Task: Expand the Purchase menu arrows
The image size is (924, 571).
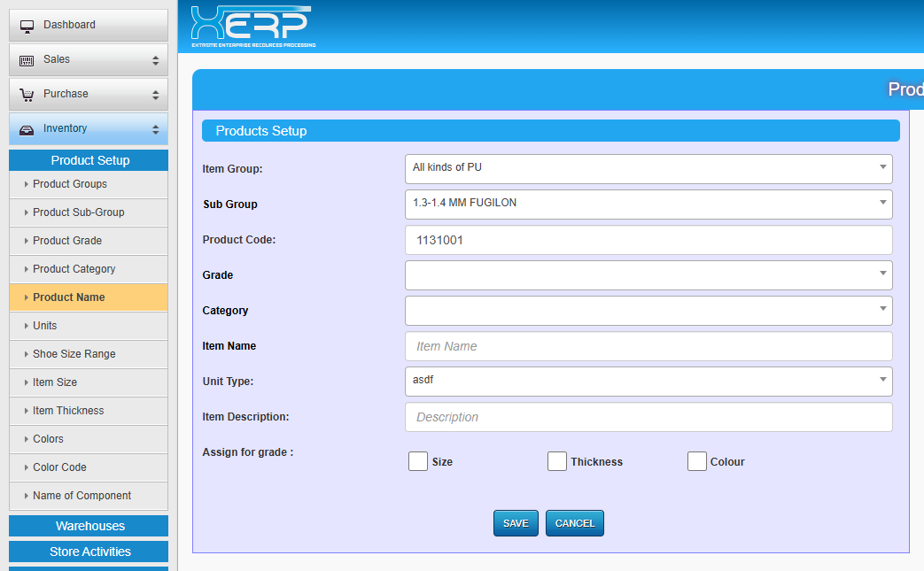Action: [155, 95]
